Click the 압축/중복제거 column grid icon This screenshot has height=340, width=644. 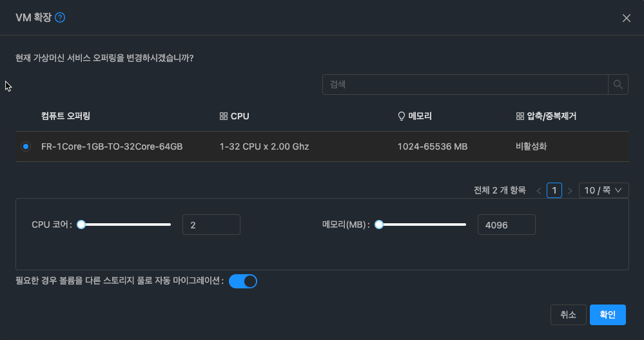[x=520, y=117]
